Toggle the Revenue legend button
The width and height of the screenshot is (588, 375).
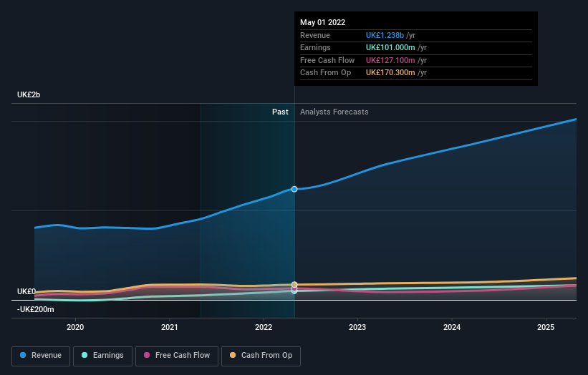tap(41, 356)
